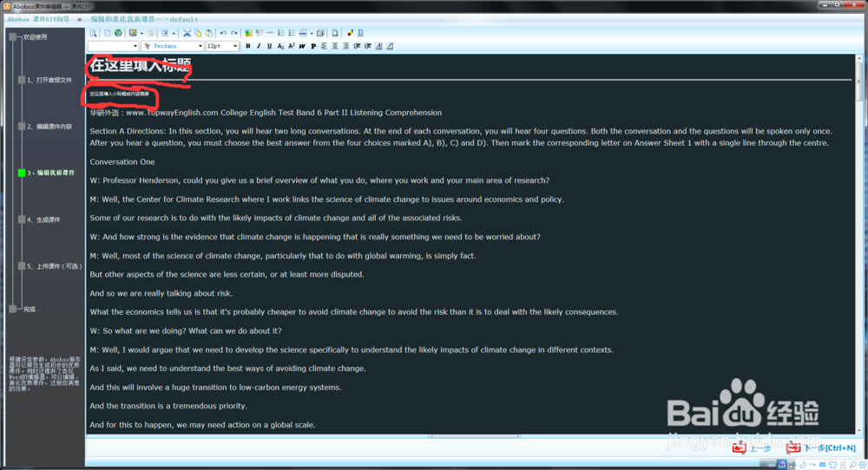Image resolution: width=868 pixels, height=470 pixels.
Task: Decrease the paragraph indent
Action: click(x=357, y=47)
